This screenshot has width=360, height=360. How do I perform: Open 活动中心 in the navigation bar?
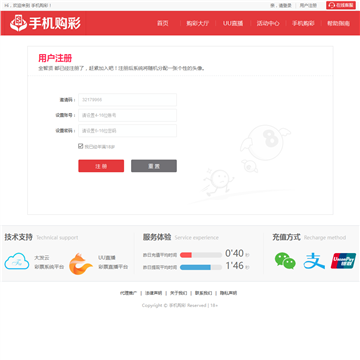click(268, 23)
